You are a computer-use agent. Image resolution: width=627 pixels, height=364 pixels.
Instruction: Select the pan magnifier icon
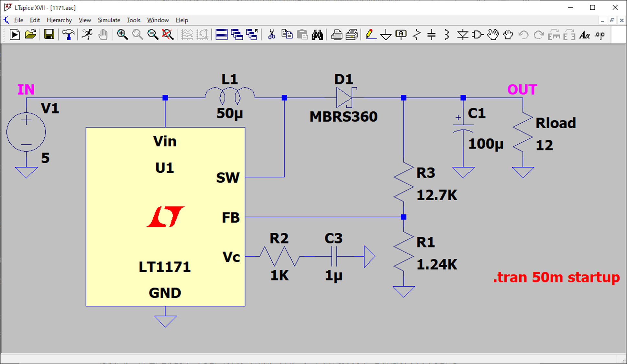(137, 34)
